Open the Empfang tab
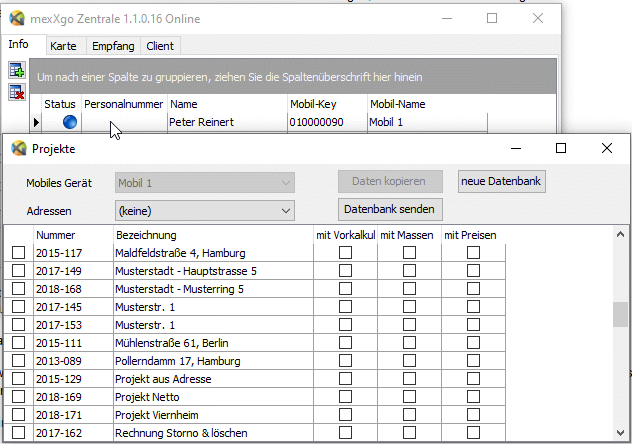This screenshot has width=632, height=444. click(113, 46)
